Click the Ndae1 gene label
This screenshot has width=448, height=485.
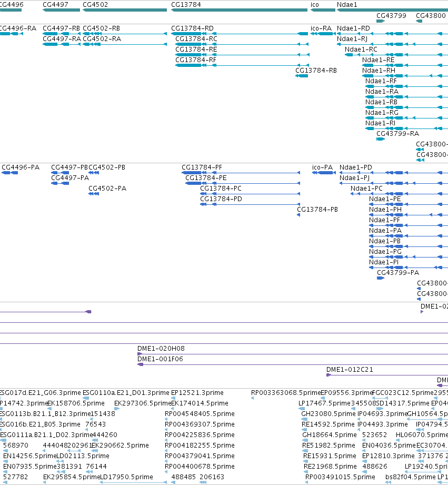347,5
